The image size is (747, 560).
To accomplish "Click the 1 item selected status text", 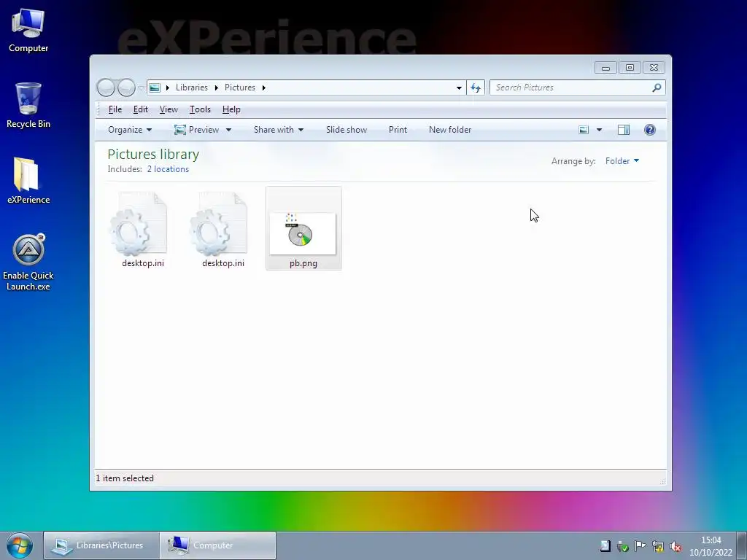I will 125,478.
